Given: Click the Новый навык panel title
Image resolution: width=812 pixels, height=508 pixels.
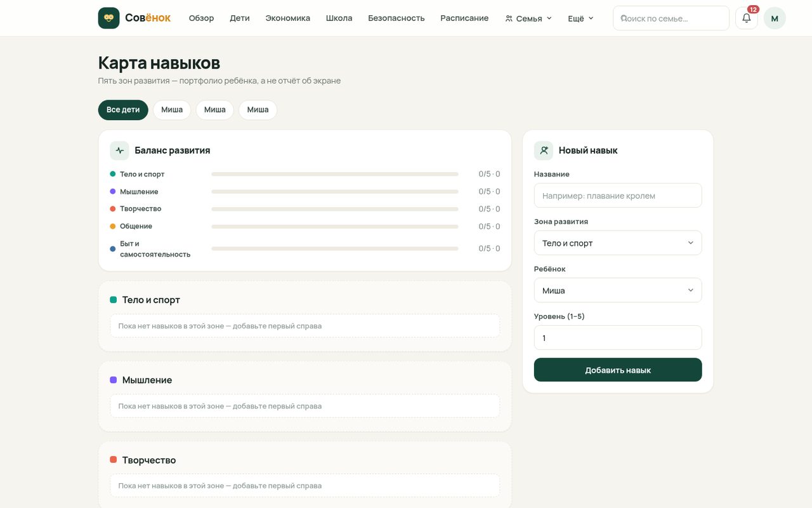Looking at the screenshot, I should [588, 150].
